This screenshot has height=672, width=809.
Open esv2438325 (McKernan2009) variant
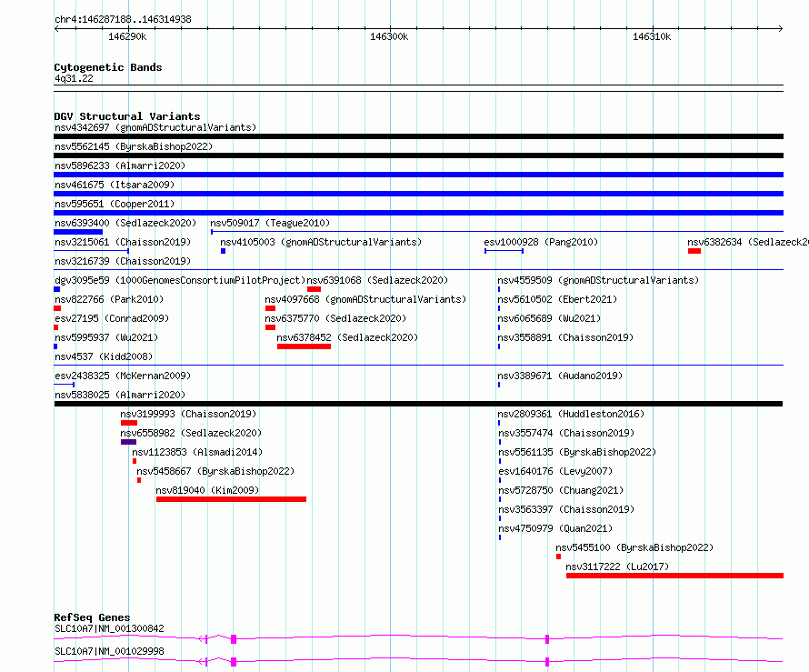coord(123,376)
